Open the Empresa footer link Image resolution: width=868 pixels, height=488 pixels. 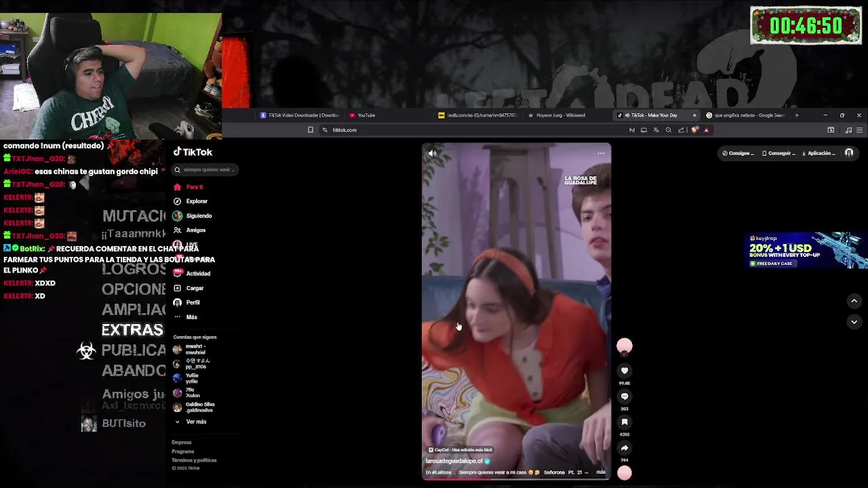(181, 443)
